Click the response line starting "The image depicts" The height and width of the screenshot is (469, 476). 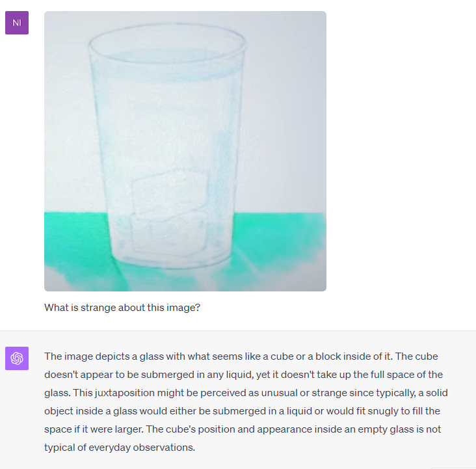click(x=241, y=356)
